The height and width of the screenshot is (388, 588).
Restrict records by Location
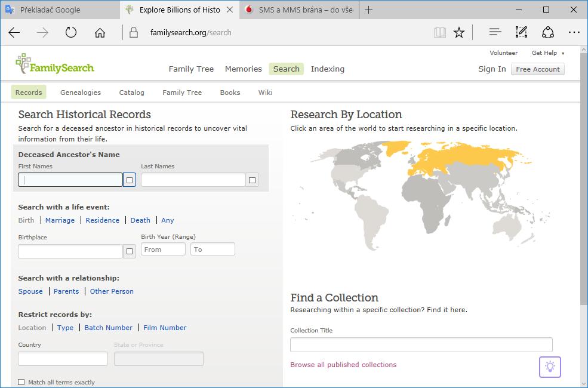(32, 328)
